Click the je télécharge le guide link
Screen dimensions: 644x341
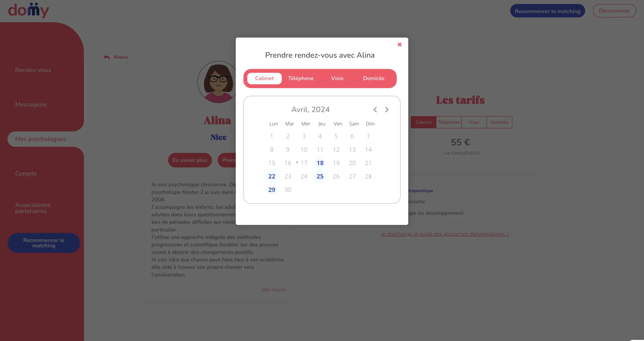click(x=445, y=234)
